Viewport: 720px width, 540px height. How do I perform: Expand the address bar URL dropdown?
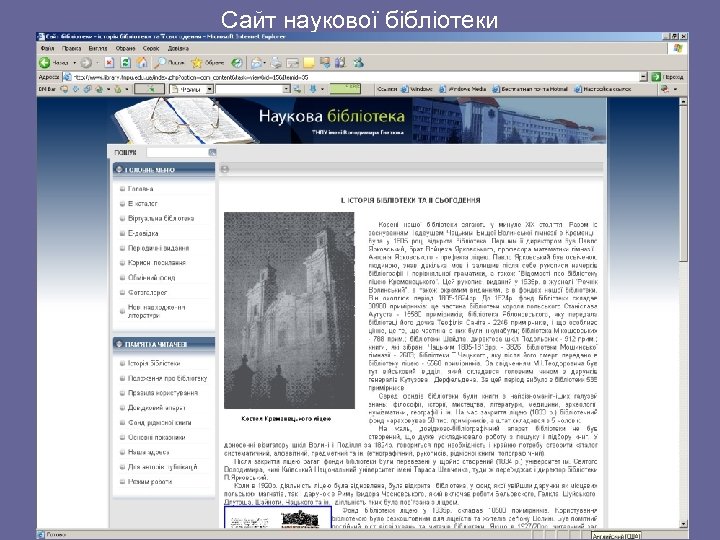coord(643,77)
